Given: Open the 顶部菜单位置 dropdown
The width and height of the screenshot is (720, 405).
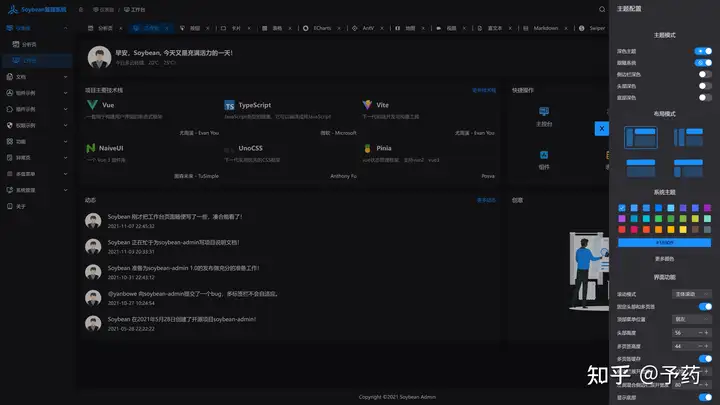Looking at the screenshot, I should coord(692,319).
